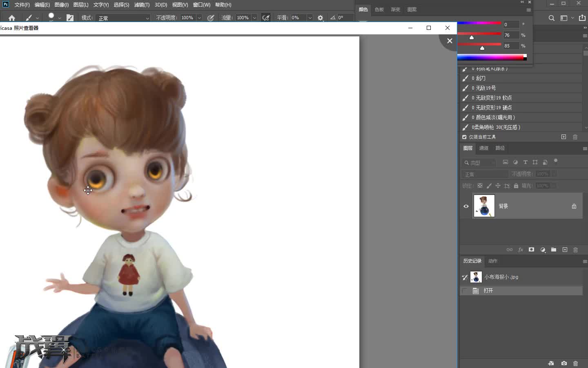Click the link layers icon
This screenshot has width=588, height=368.
pos(509,250)
